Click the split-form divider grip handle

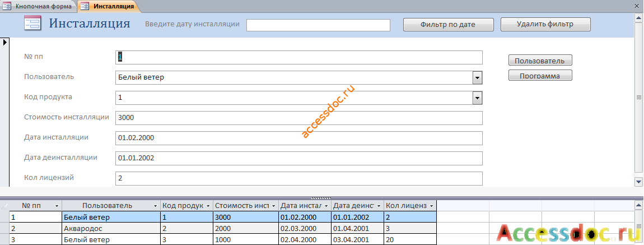tap(321, 198)
